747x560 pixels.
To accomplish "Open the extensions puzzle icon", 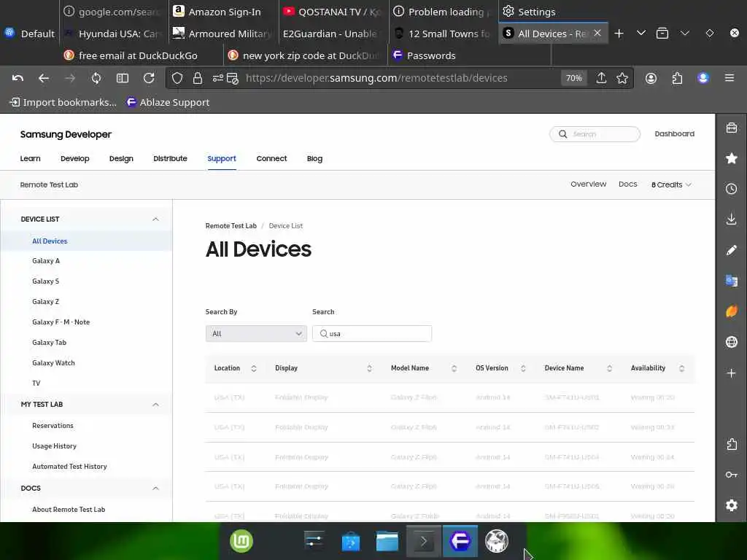I will tap(677, 78).
